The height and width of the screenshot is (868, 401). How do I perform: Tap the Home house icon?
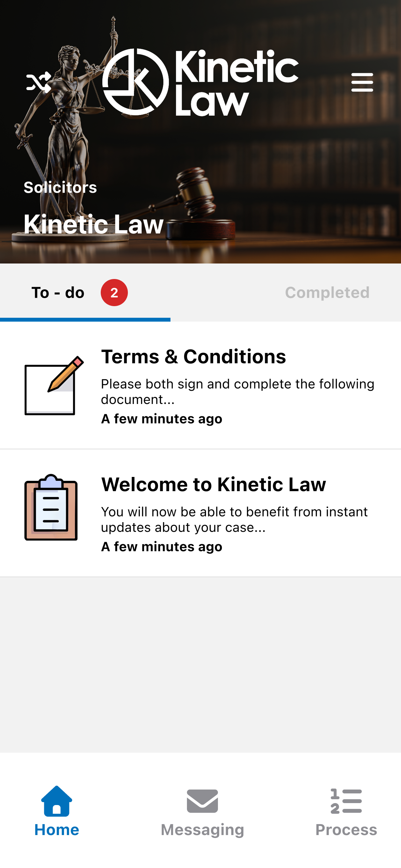click(57, 801)
